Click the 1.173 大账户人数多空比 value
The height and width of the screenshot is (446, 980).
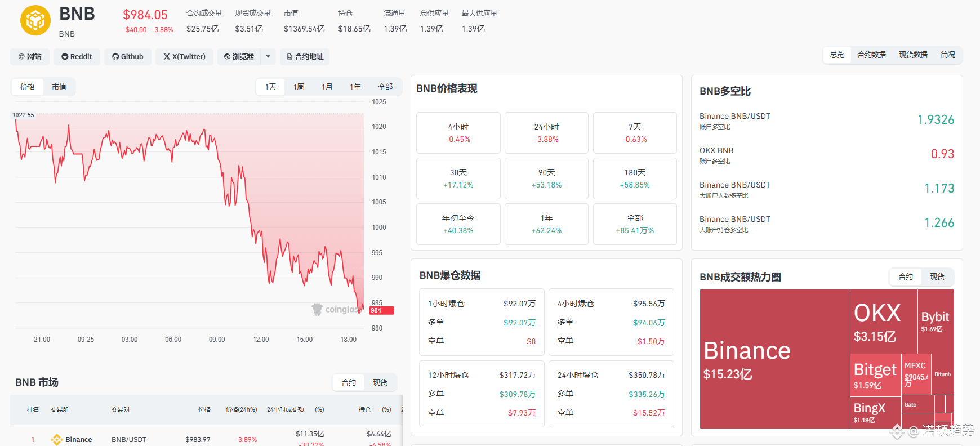[939, 188]
